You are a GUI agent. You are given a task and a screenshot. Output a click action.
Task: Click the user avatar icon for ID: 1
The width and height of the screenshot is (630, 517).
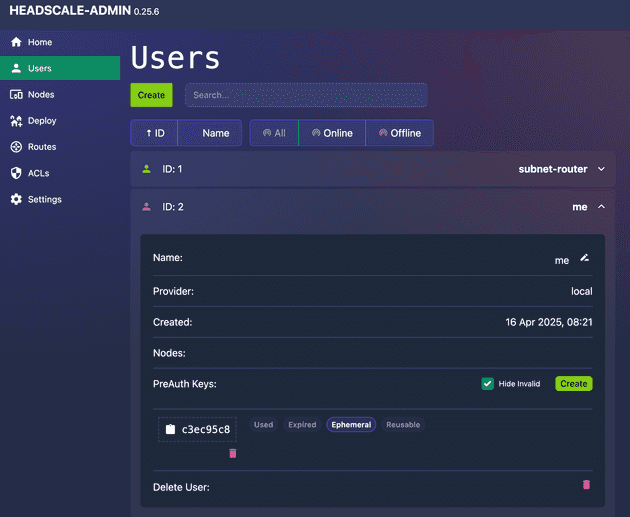(147, 169)
